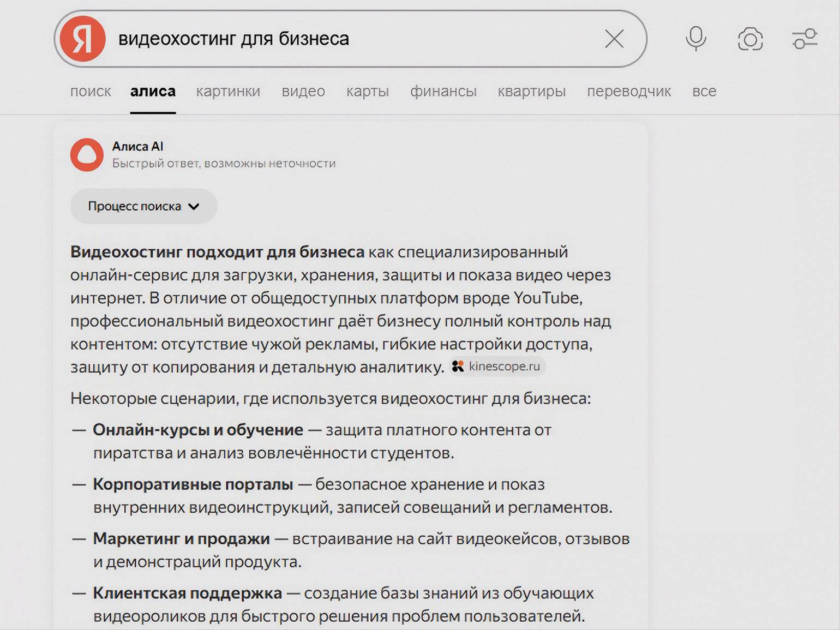Switch to the поиск tab
The image size is (840, 630).
coord(91,91)
